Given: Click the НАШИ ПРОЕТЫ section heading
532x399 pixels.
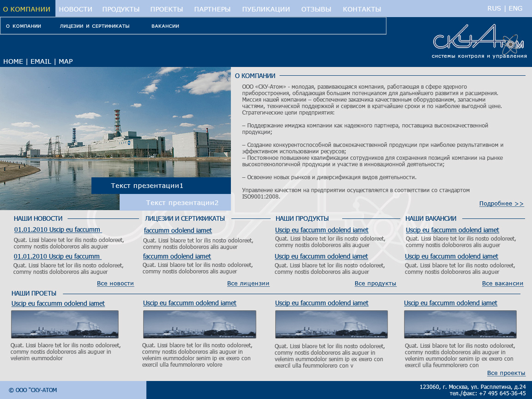Looking at the screenshot, I should pos(34,293).
